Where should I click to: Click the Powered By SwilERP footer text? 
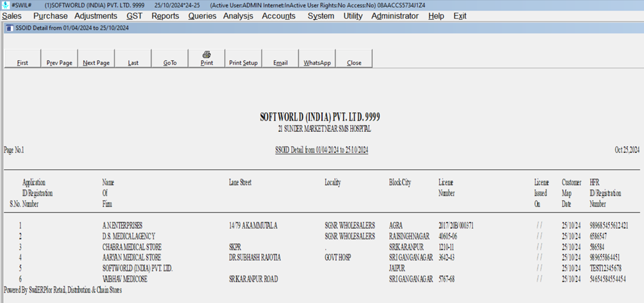[63, 290]
